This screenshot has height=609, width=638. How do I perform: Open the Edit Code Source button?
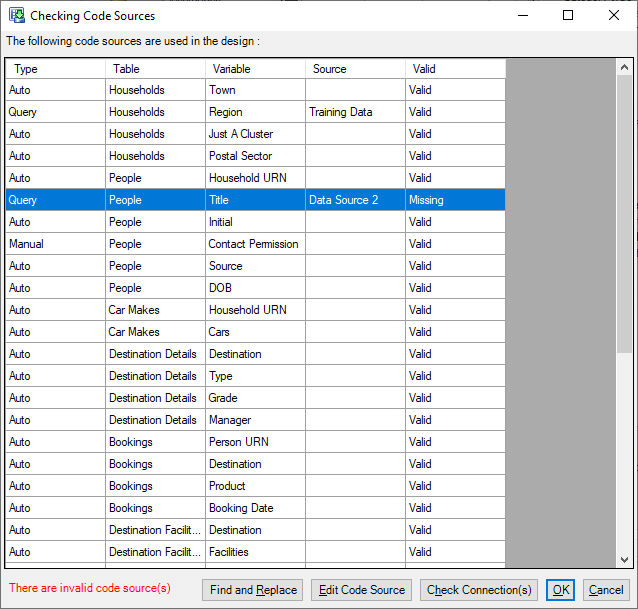361,590
